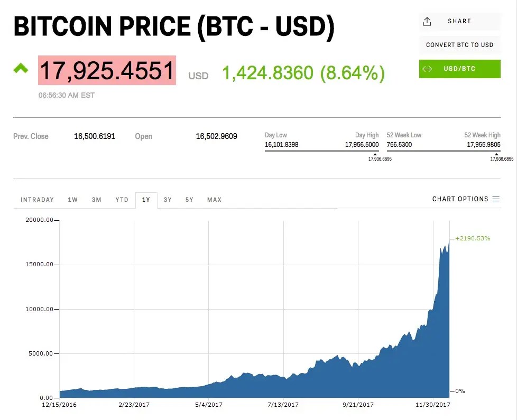Image resolution: width=517 pixels, height=420 pixels.
Task: Click the 52 Week High range marker triangle
Action: point(496,154)
